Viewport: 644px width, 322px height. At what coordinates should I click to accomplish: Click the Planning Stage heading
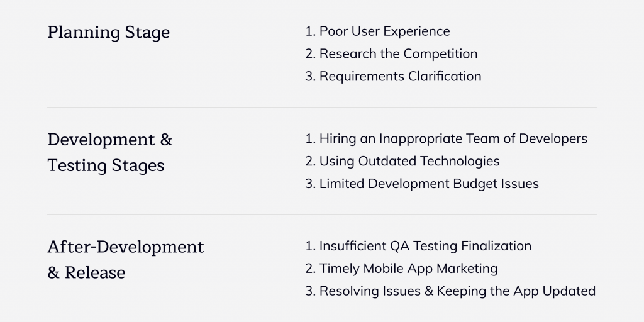click(x=108, y=33)
